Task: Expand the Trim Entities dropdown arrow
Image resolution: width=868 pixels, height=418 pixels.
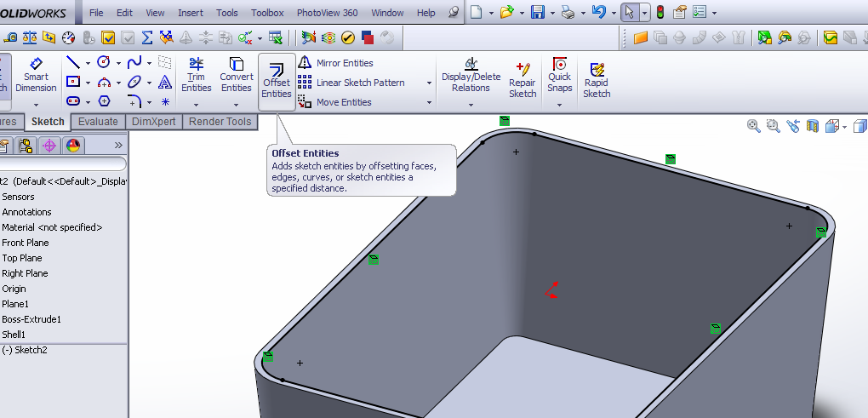Action: coord(196,104)
